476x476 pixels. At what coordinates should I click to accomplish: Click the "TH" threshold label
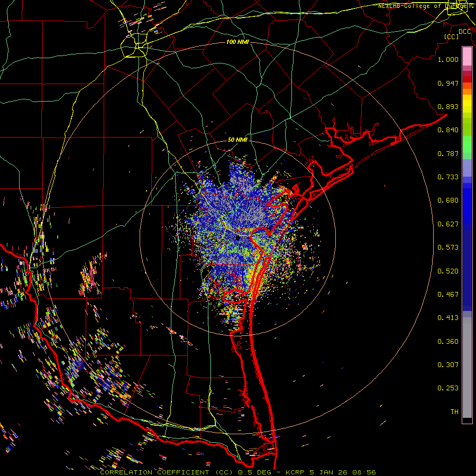click(454, 412)
